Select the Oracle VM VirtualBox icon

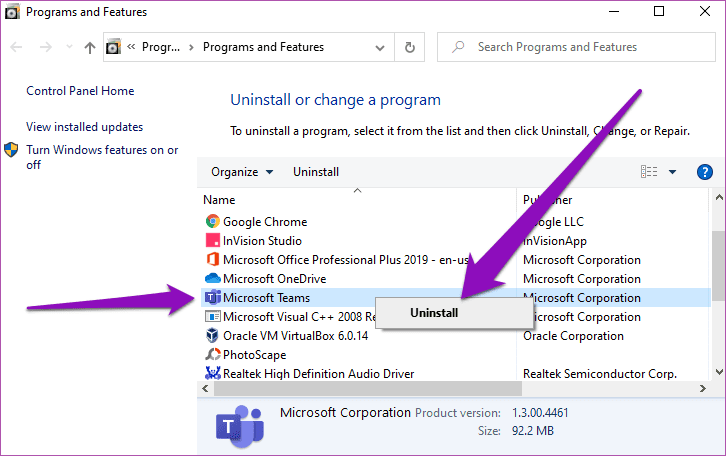[x=212, y=335]
